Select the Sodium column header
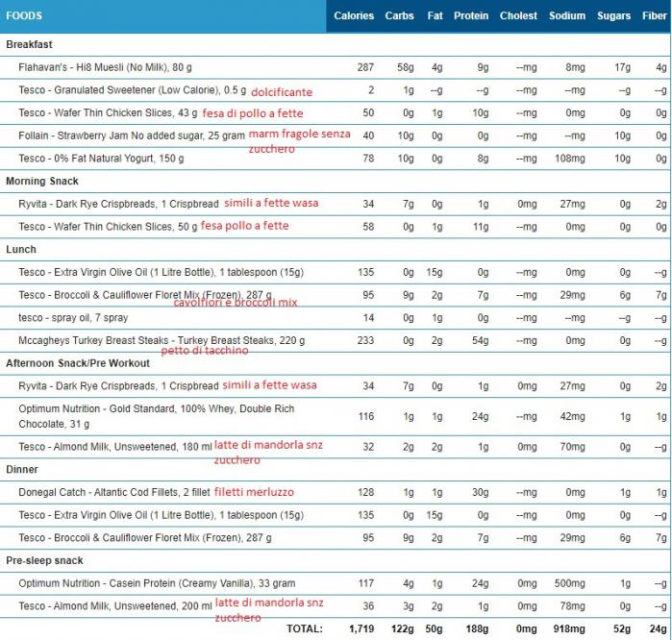The width and height of the screenshot is (672, 640). pos(566,15)
